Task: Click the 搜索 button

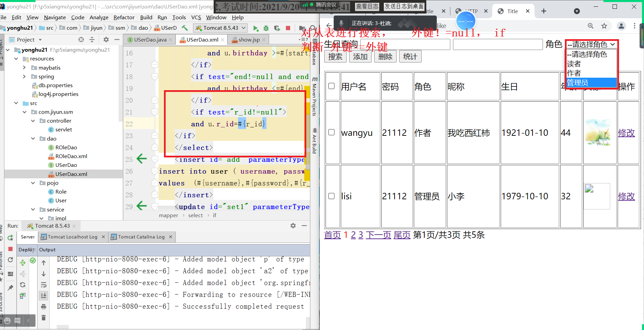Action: (x=335, y=57)
